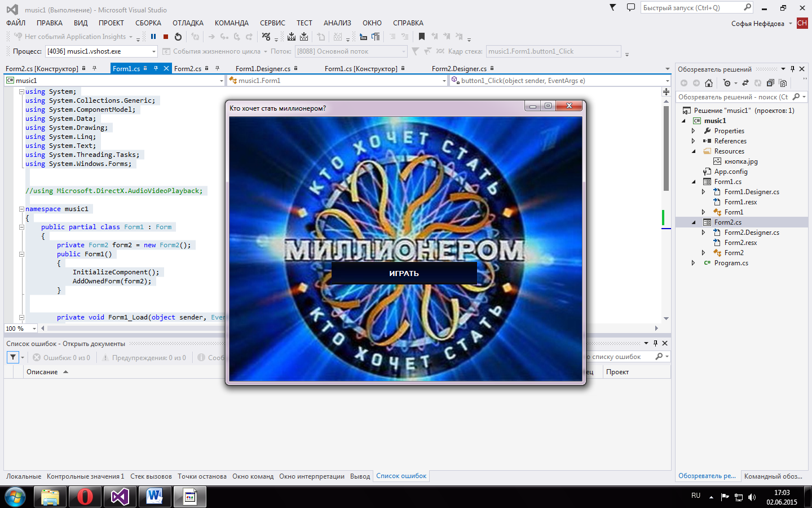Viewport: 812px width, 508px height.
Task: Collapse the music1 project node
Action: pos(683,121)
